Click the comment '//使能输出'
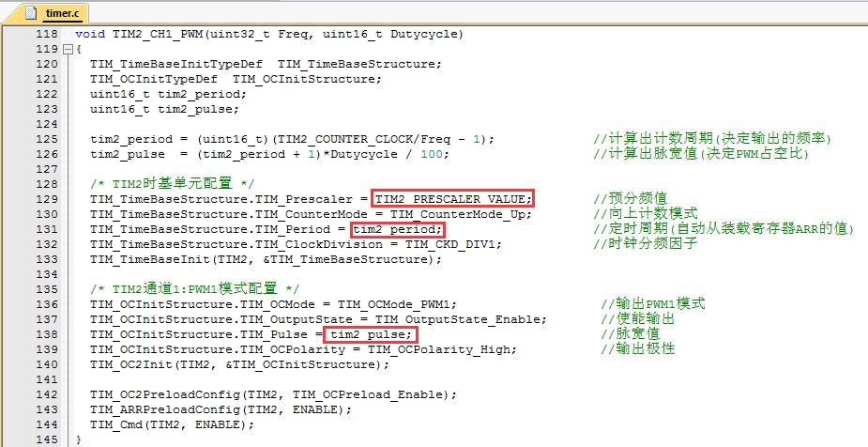 coord(638,318)
